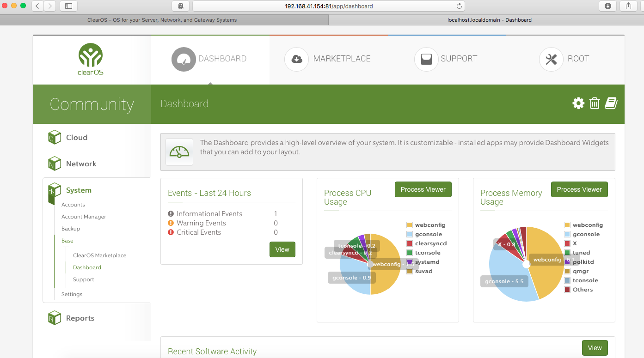Go back with Safari back arrow

pos(37,6)
